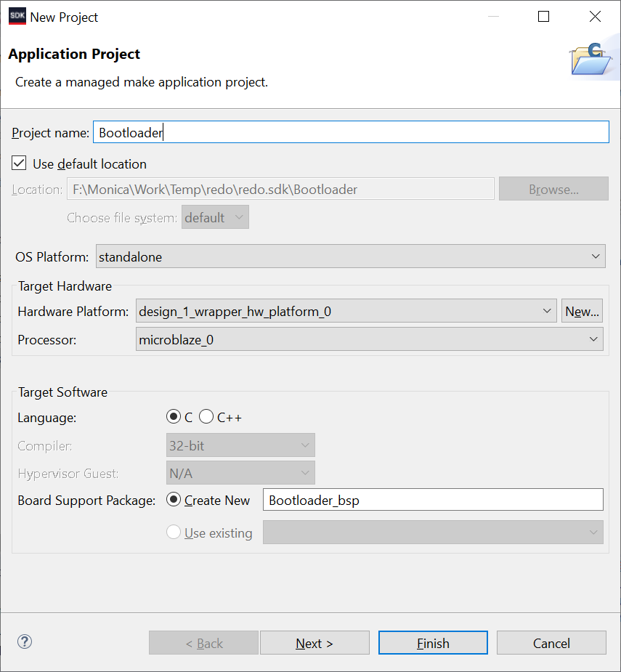Screen dimensions: 621x672
Task: Click the Back button
Action: pyautogui.click(x=203, y=643)
